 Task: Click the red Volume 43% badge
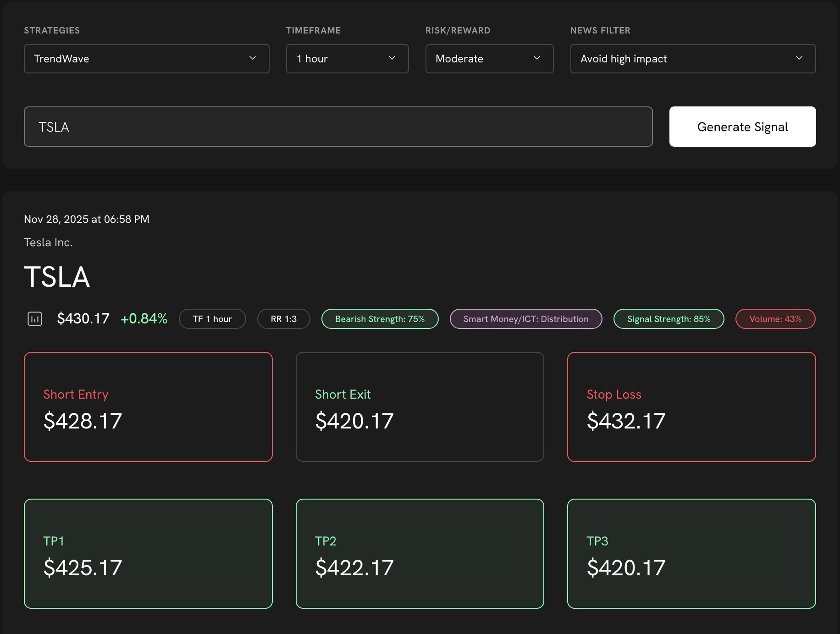775,319
